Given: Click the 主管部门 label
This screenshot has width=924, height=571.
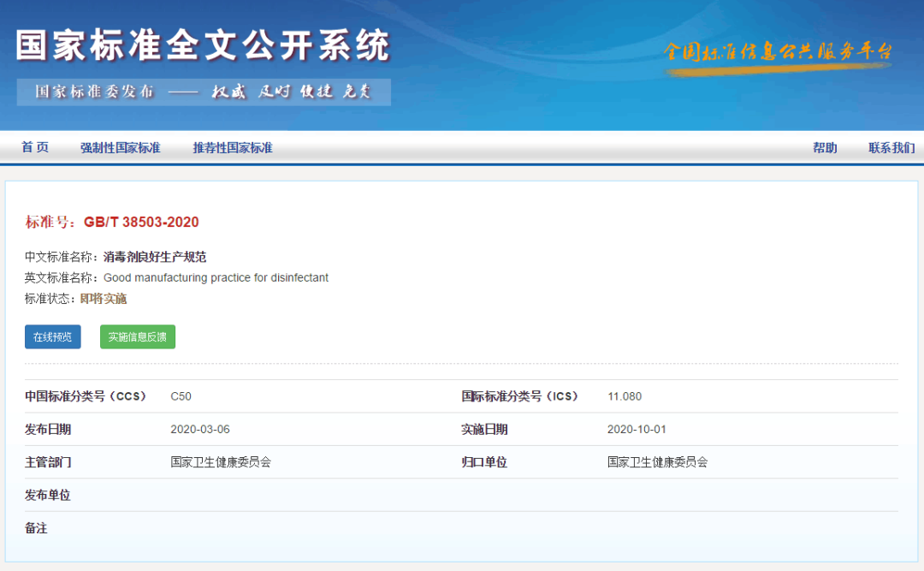Looking at the screenshot, I should 48,462.
